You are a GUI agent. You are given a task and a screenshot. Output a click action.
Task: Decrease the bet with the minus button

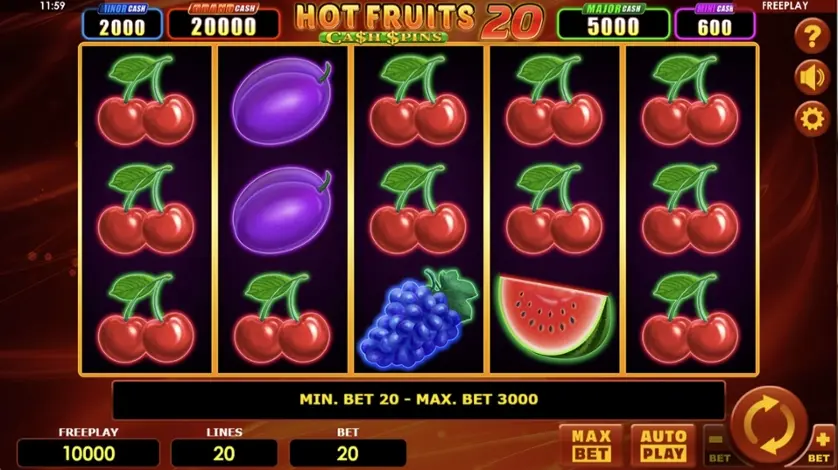tap(717, 445)
